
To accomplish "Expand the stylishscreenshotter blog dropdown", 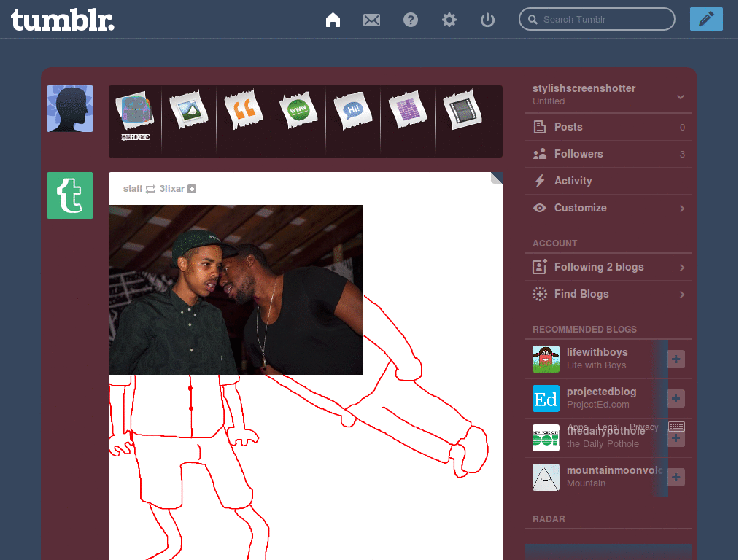I will coord(681,97).
